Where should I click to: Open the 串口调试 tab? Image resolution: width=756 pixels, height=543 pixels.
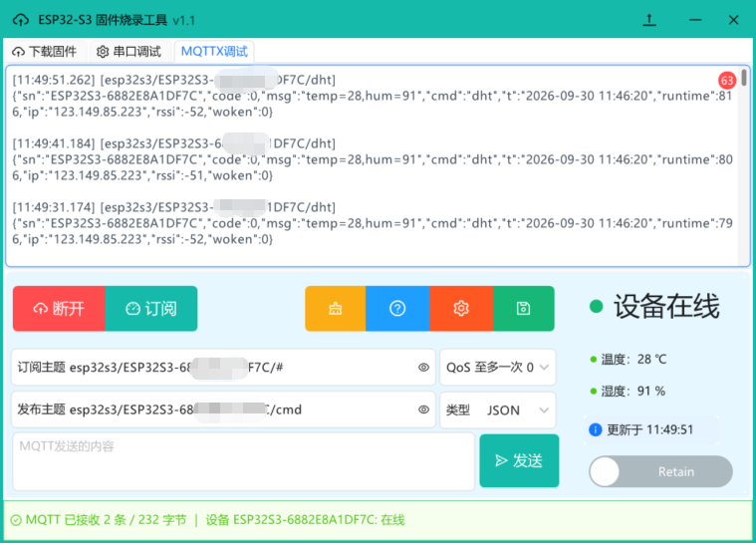(129, 51)
